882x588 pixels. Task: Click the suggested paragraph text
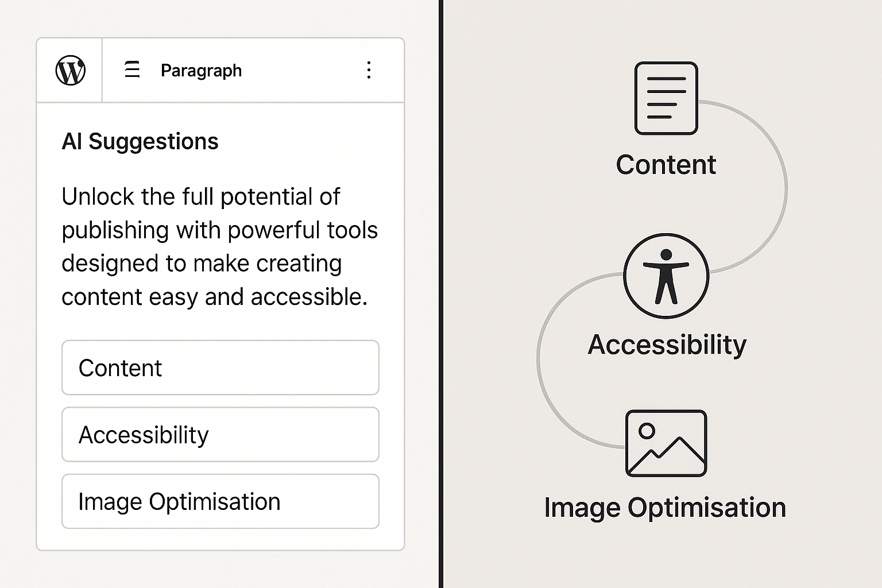(220, 247)
